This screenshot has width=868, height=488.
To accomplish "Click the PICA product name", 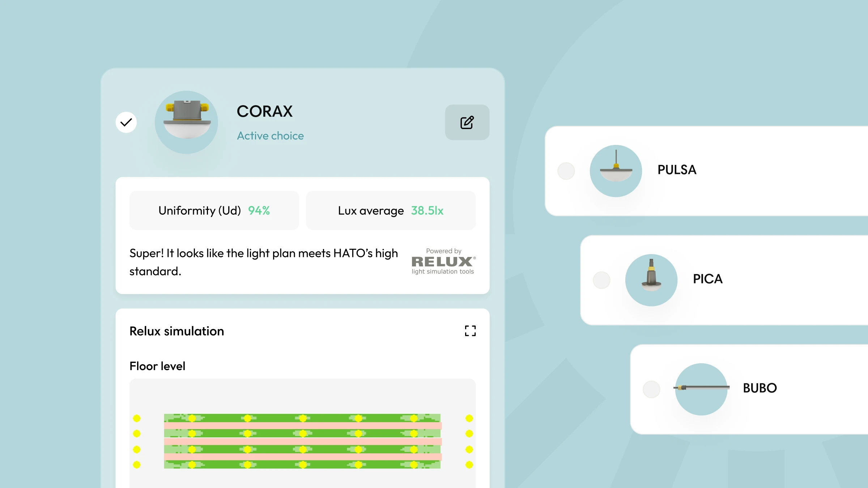I will (707, 279).
